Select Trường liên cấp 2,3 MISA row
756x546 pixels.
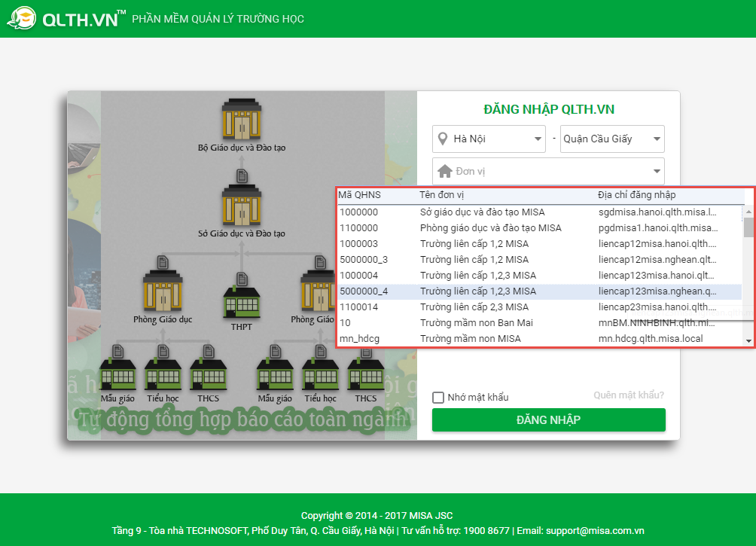(x=540, y=307)
